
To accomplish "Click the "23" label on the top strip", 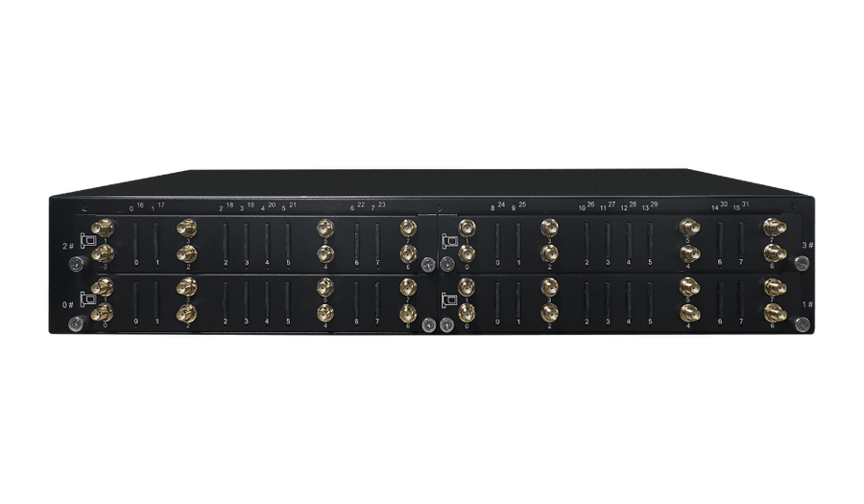I will (x=382, y=204).
